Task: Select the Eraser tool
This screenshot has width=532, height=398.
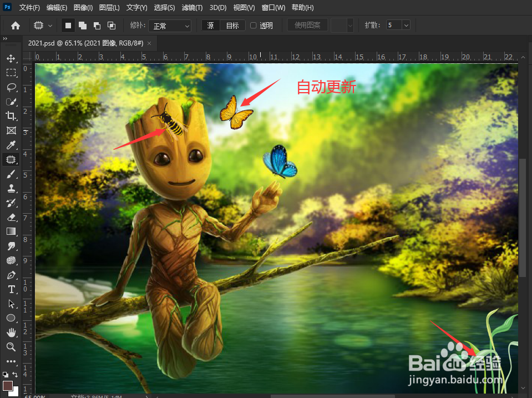Action: click(11, 218)
